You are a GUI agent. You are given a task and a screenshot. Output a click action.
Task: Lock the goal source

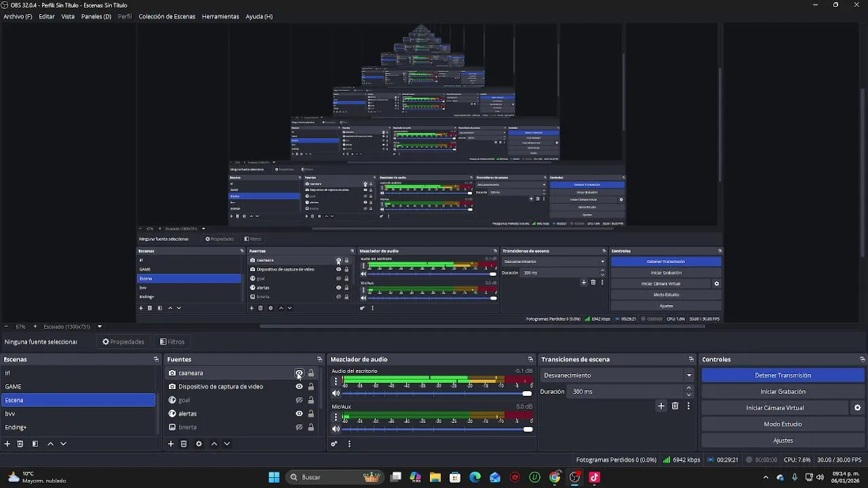(x=311, y=401)
